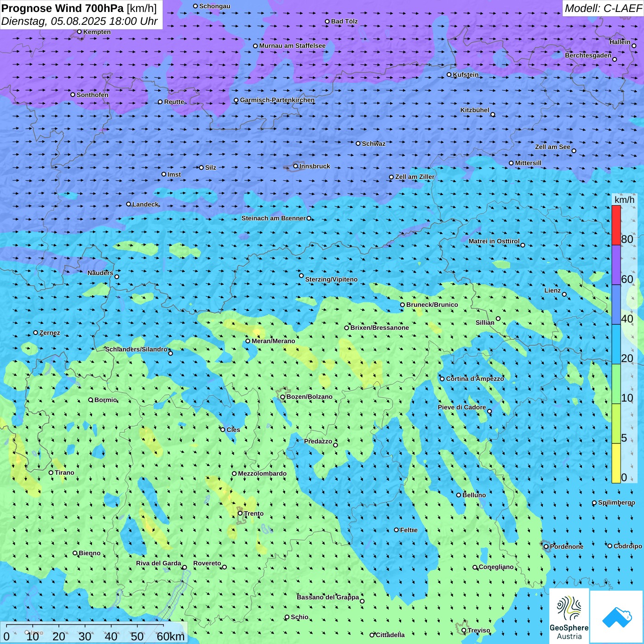Click the Trento city label
The image size is (644, 644).
(254, 513)
